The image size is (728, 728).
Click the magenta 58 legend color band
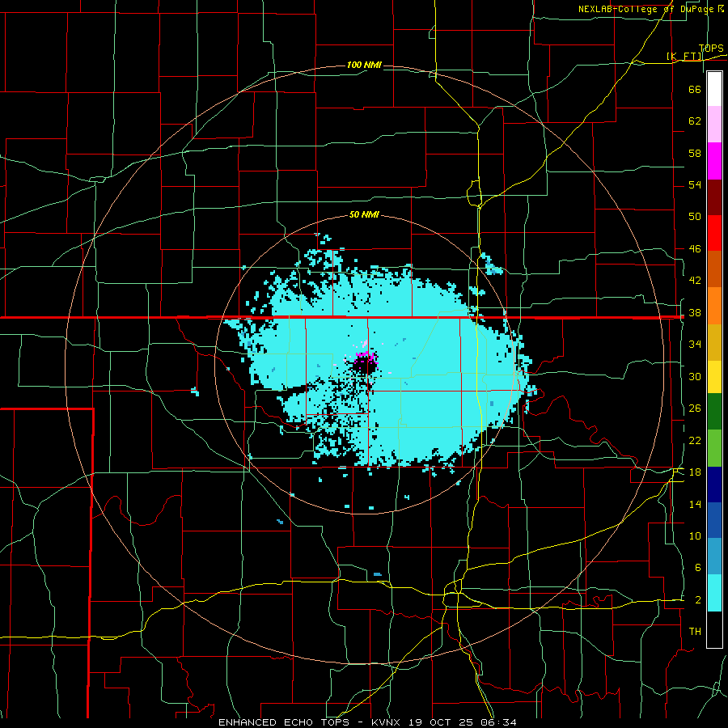714,161
